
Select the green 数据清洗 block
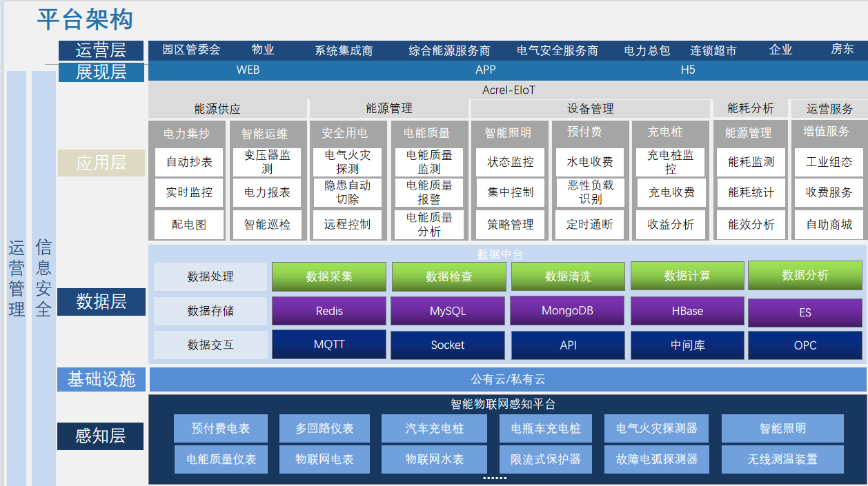click(568, 276)
